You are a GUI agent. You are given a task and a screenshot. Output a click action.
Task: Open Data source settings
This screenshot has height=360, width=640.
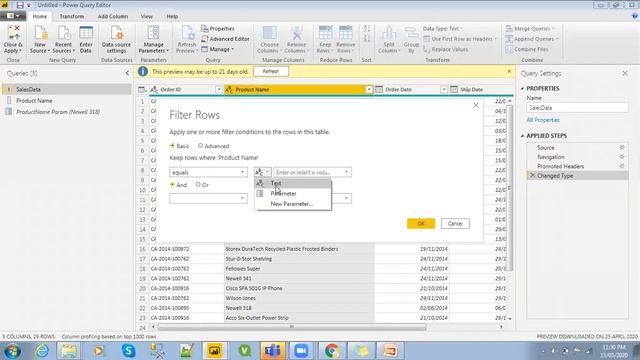point(116,39)
